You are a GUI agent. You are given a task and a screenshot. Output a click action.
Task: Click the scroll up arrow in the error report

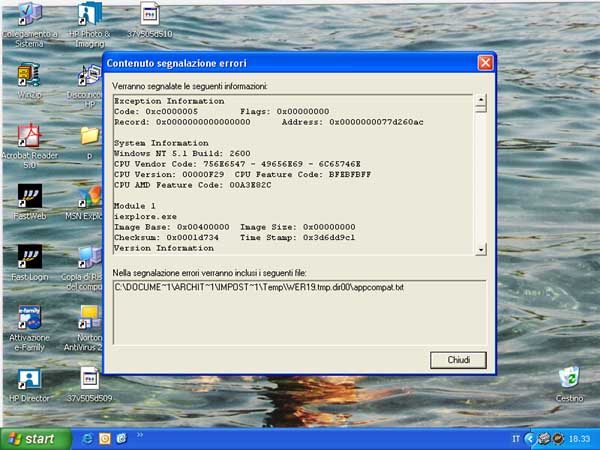pos(481,100)
